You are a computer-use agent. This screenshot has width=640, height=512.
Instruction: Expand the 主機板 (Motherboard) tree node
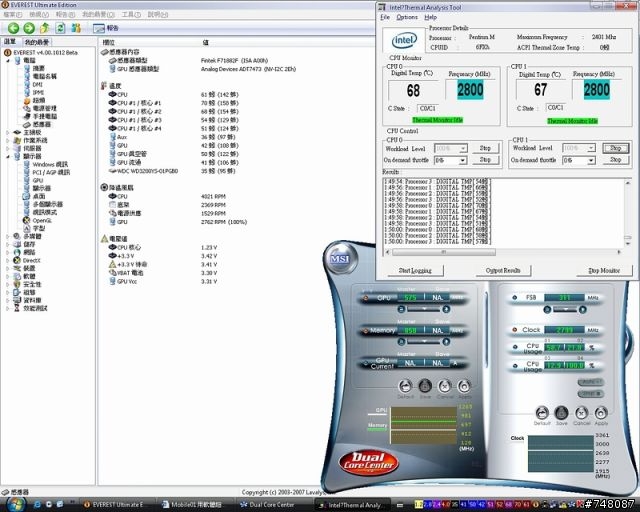click(x=8, y=132)
